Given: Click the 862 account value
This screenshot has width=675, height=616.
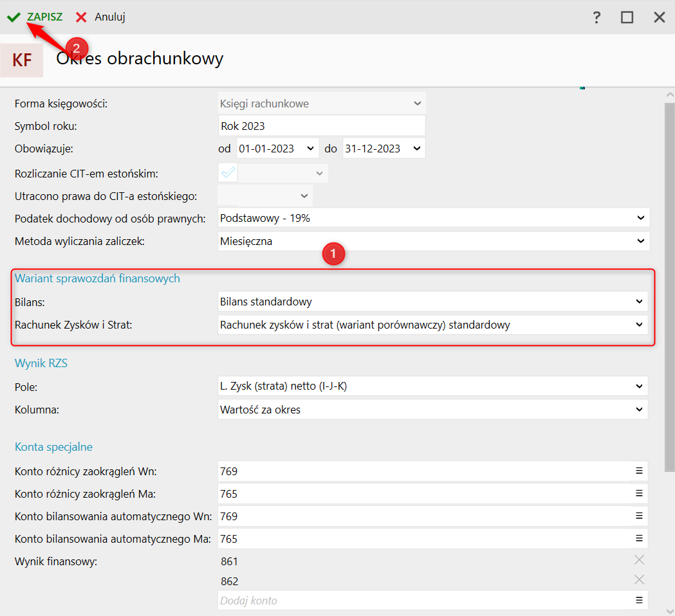Looking at the screenshot, I should coord(229,581).
